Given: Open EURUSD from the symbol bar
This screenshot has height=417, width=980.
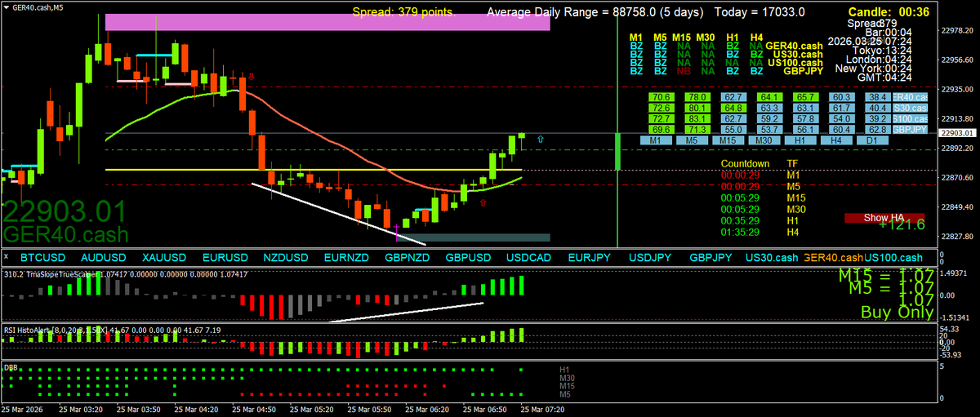Looking at the screenshot, I should [225, 258].
